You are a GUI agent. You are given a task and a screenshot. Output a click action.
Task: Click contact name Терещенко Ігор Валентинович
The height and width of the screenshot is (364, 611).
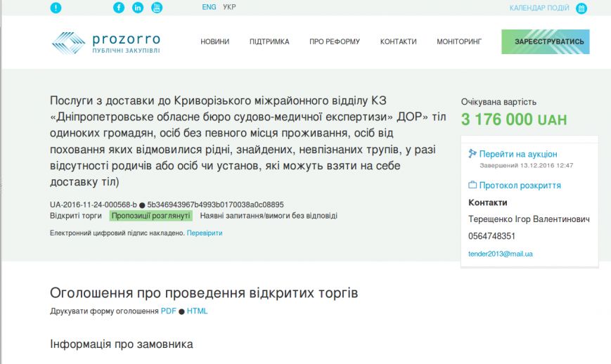pyautogui.click(x=529, y=219)
